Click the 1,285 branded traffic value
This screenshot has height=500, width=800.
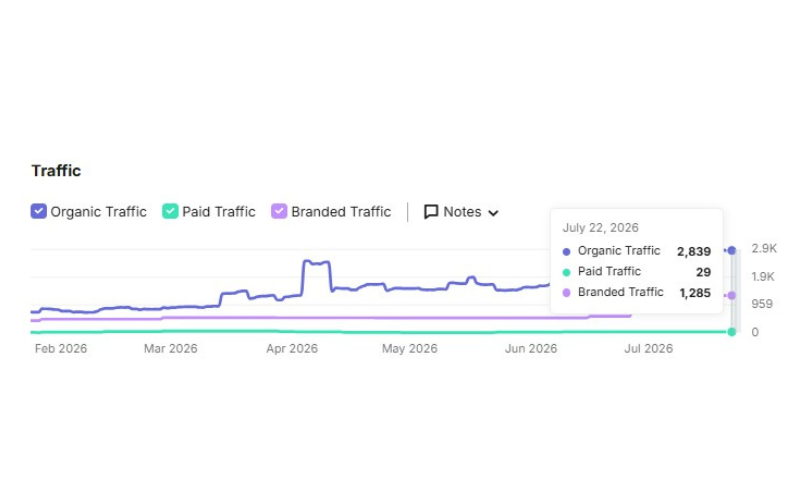coord(695,293)
